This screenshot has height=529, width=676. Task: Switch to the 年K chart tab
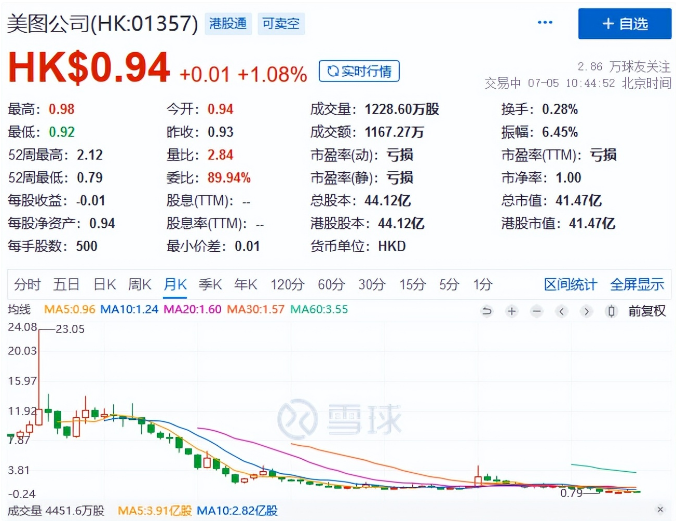click(x=246, y=285)
